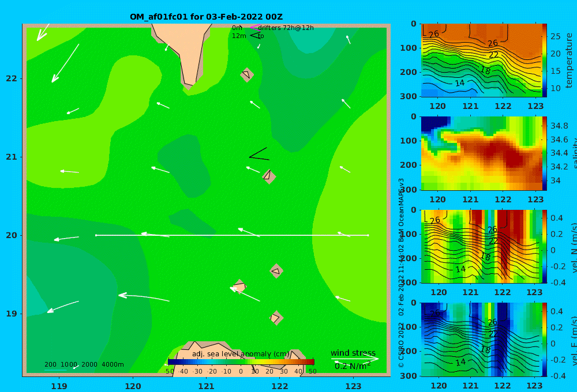
Task: Click the eastward velocity section plot
Action: click(x=481, y=340)
